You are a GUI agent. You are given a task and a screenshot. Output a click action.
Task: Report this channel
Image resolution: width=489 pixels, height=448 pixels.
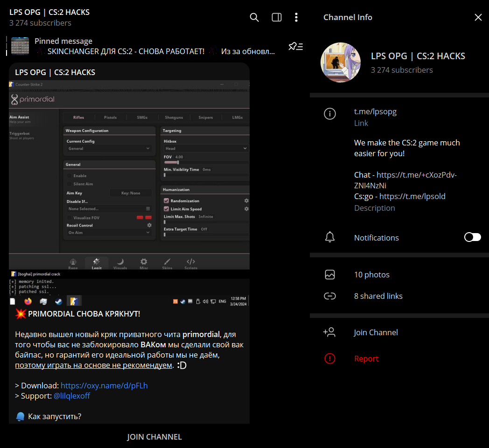(366, 358)
